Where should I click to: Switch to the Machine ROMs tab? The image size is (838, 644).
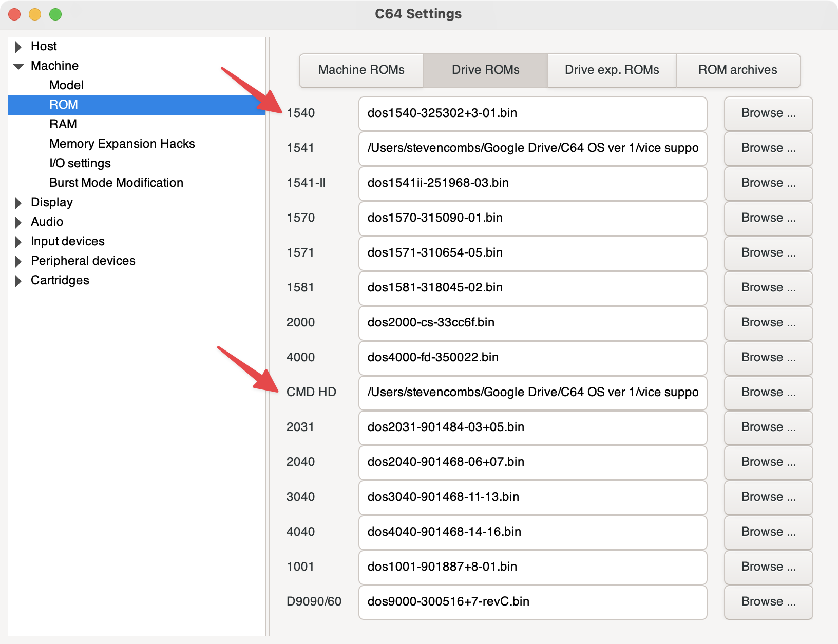tap(361, 70)
